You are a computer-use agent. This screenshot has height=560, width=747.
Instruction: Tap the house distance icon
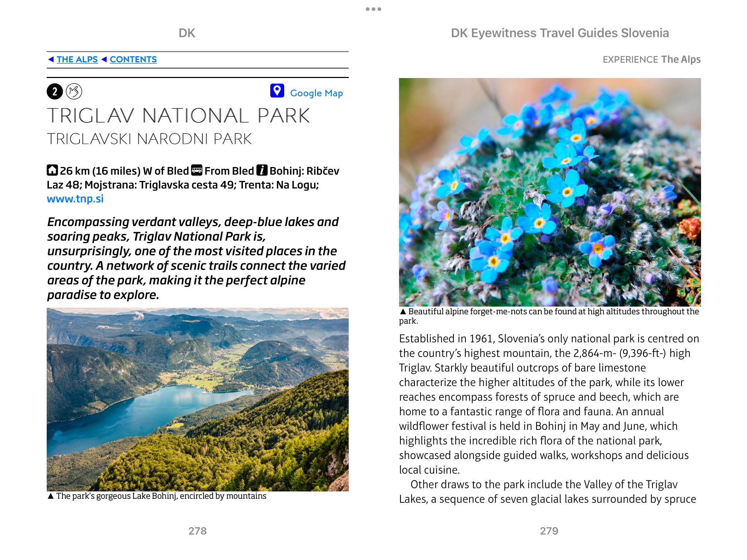click(x=52, y=170)
